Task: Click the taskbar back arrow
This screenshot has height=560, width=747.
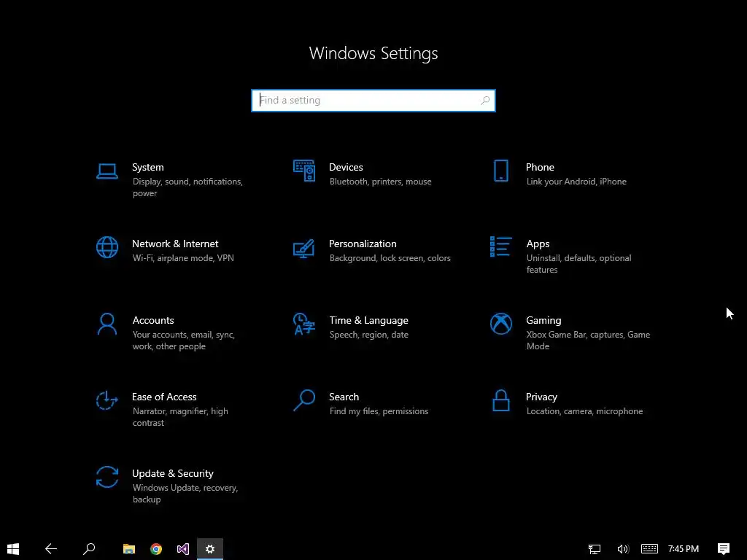Action: 51,549
